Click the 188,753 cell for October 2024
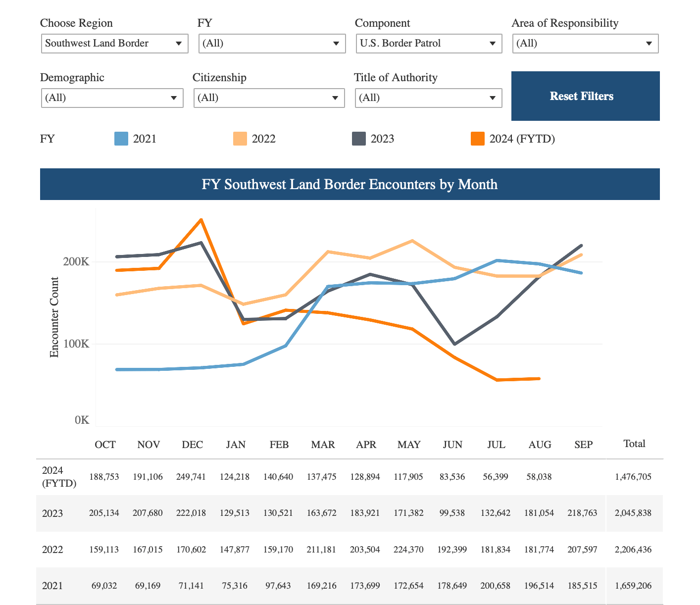The image size is (700, 605). (104, 477)
